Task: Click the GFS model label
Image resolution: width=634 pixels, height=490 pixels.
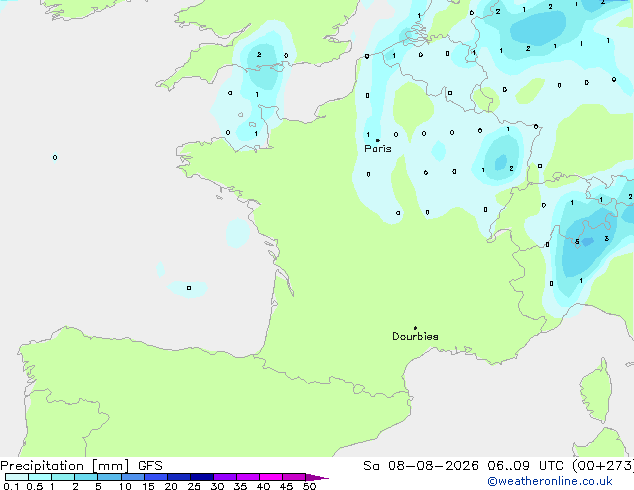Action: click(x=150, y=466)
